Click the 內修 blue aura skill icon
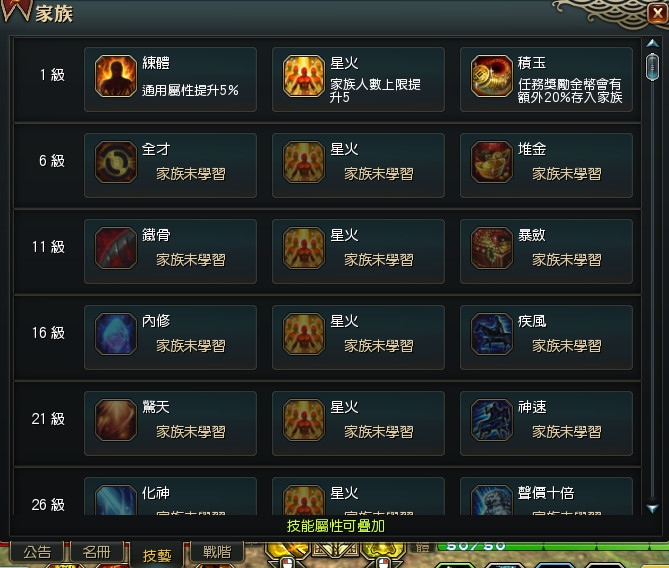 (x=116, y=334)
